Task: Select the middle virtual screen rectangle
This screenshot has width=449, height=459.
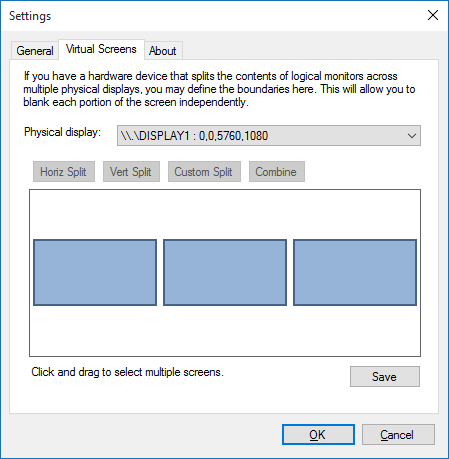Action: 225,272
